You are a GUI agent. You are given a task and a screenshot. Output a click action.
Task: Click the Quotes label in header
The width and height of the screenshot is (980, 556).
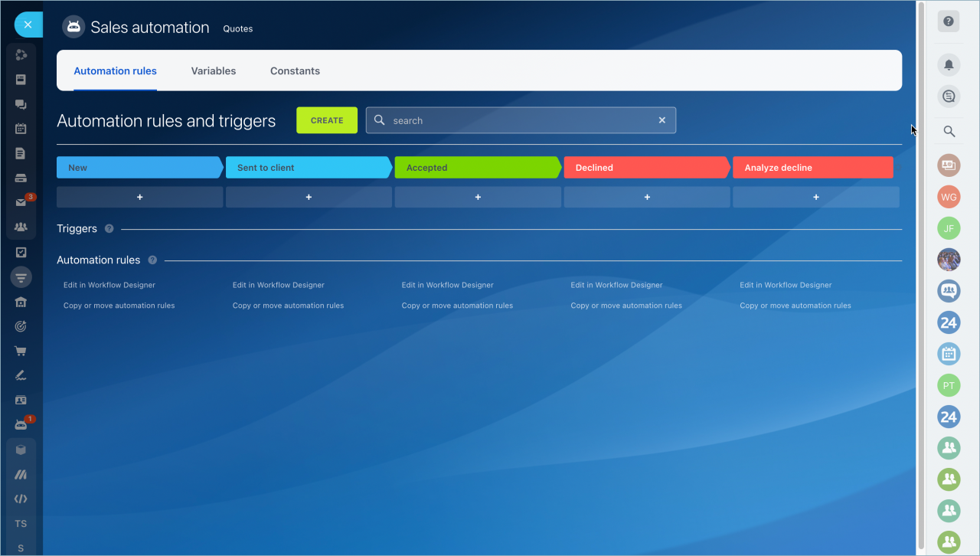click(x=238, y=28)
